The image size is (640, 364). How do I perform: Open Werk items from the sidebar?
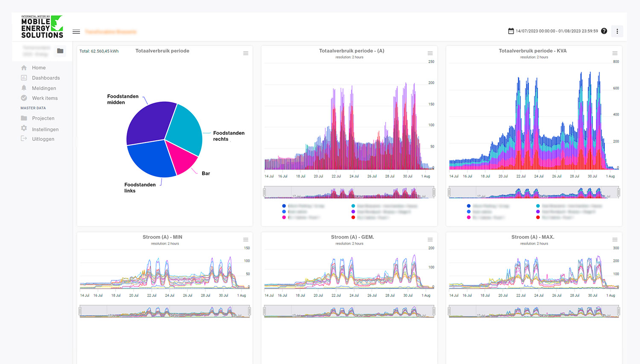point(45,98)
